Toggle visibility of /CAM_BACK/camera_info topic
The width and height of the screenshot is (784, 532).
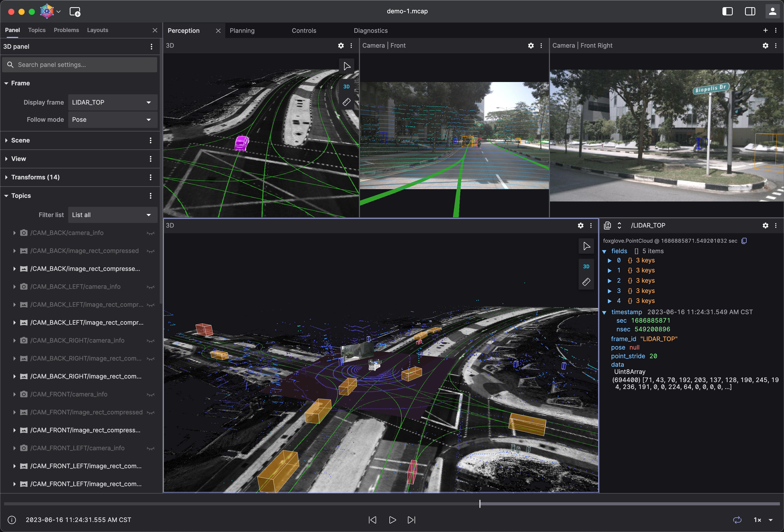coord(150,233)
